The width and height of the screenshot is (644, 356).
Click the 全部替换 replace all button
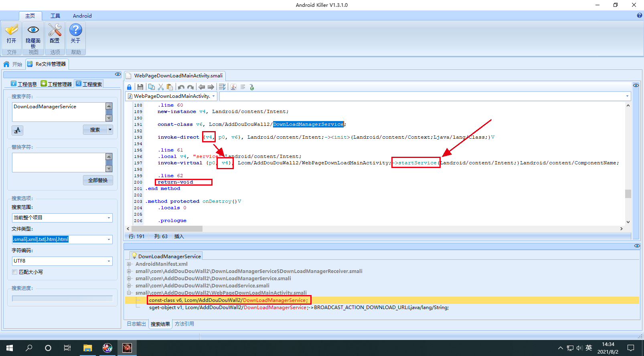[x=98, y=180]
